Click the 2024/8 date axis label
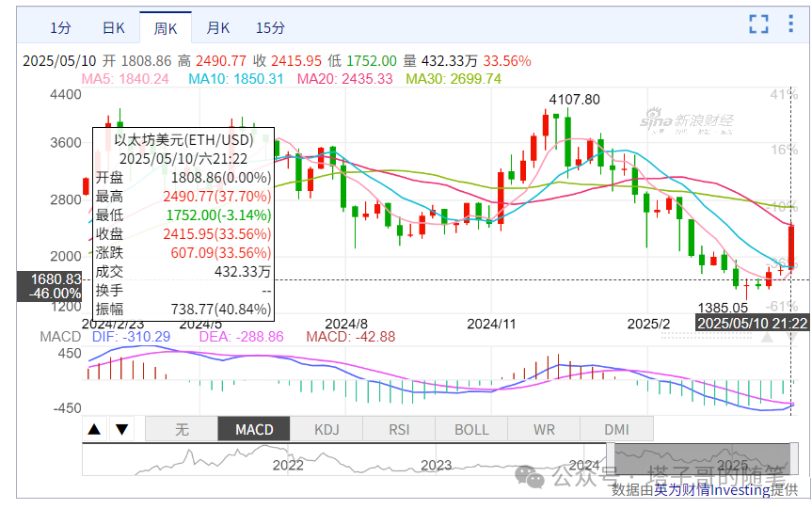Viewport: 812px width, 509px height. tap(346, 325)
